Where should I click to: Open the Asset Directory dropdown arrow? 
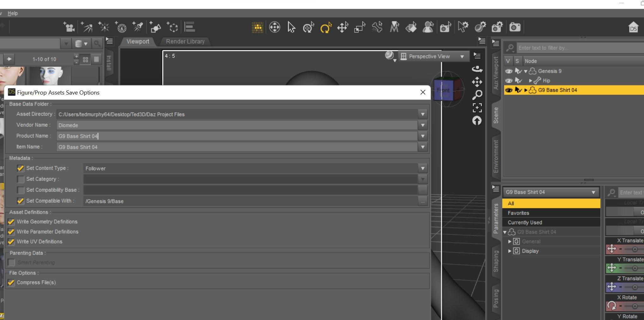423,114
